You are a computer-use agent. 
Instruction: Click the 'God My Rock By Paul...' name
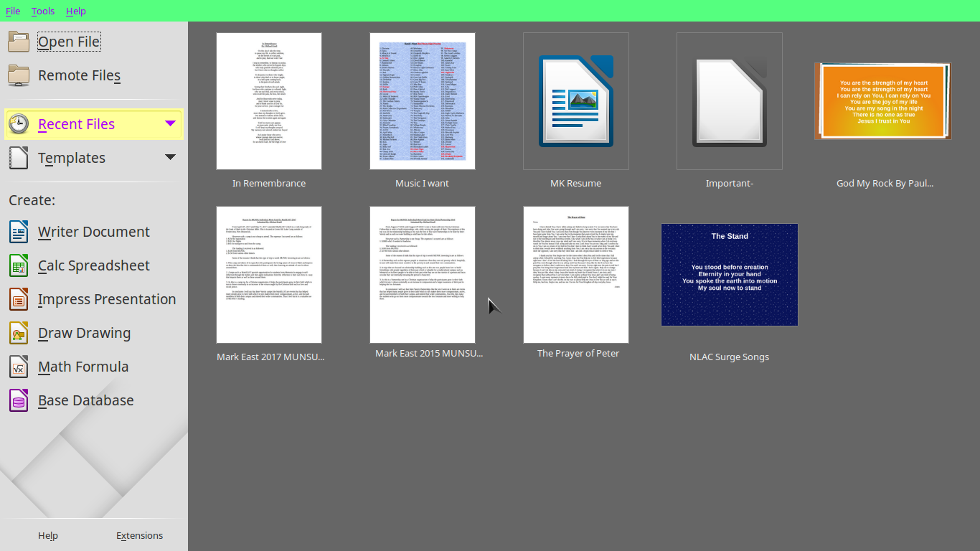(885, 184)
